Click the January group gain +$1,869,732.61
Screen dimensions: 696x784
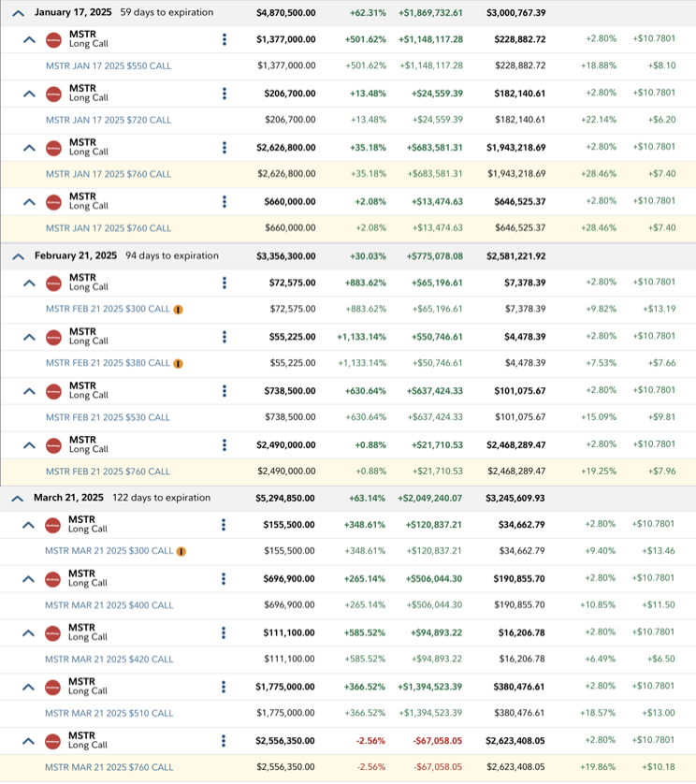(430, 13)
